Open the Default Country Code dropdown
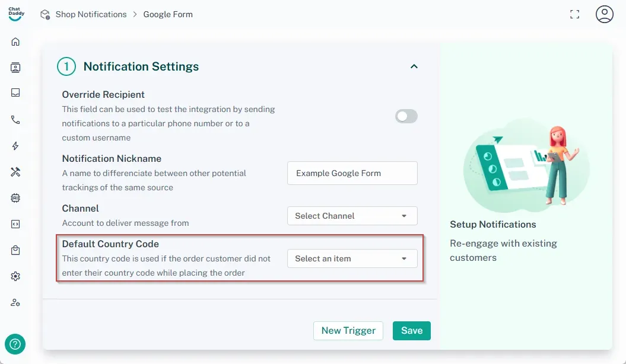 pos(352,258)
